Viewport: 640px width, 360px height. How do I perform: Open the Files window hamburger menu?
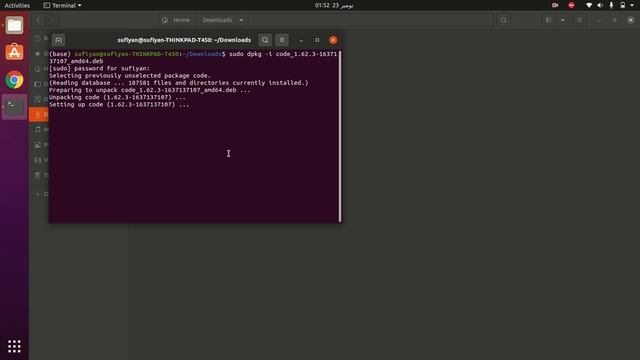point(579,20)
